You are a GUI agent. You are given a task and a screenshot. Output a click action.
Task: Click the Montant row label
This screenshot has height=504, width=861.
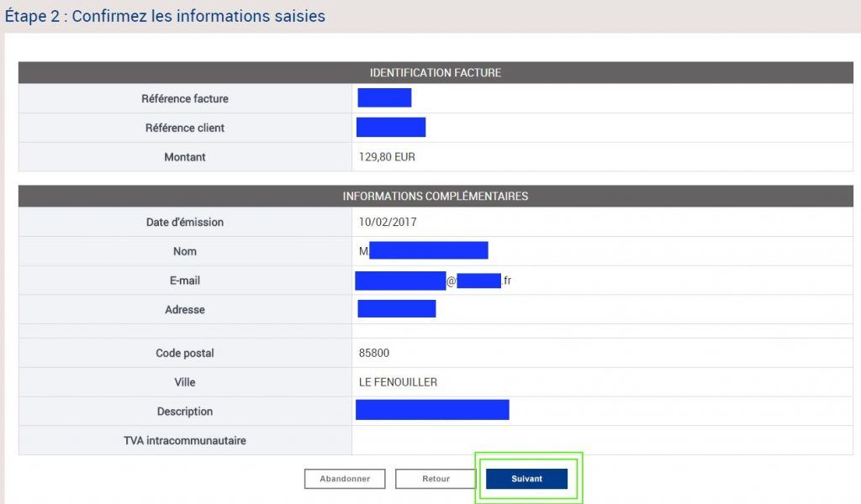point(185,157)
